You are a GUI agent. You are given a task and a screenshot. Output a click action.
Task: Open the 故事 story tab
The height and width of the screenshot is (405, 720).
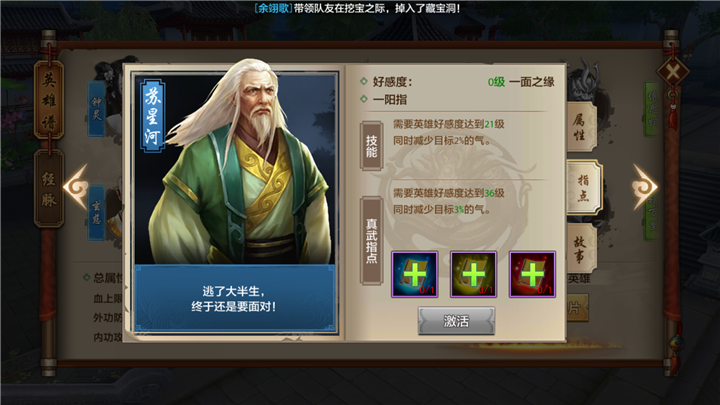pyautogui.click(x=581, y=248)
